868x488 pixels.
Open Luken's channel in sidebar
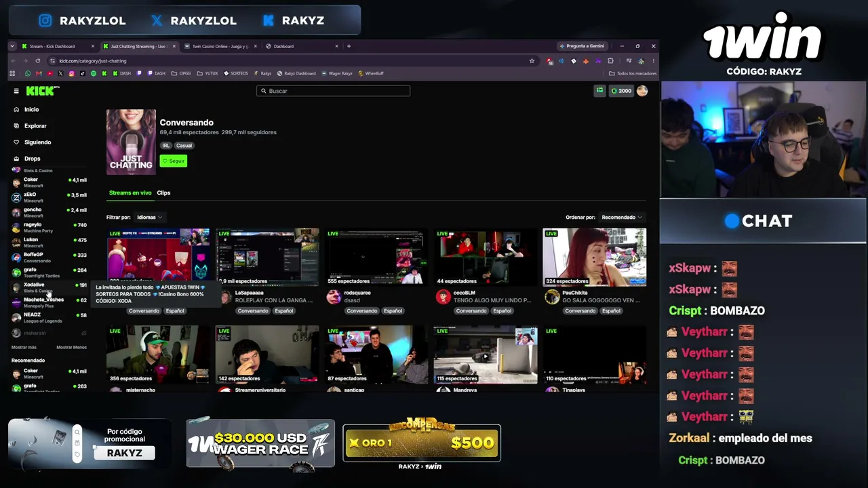tap(50, 243)
